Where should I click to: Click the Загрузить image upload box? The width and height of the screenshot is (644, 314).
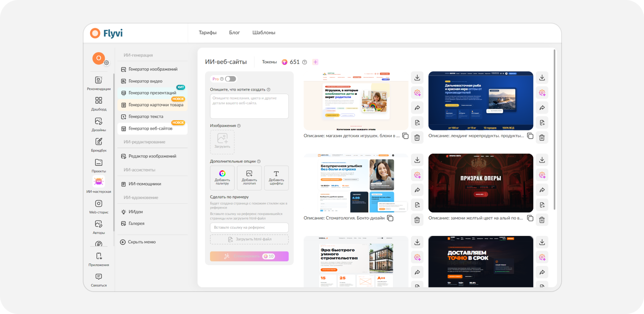tap(223, 142)
